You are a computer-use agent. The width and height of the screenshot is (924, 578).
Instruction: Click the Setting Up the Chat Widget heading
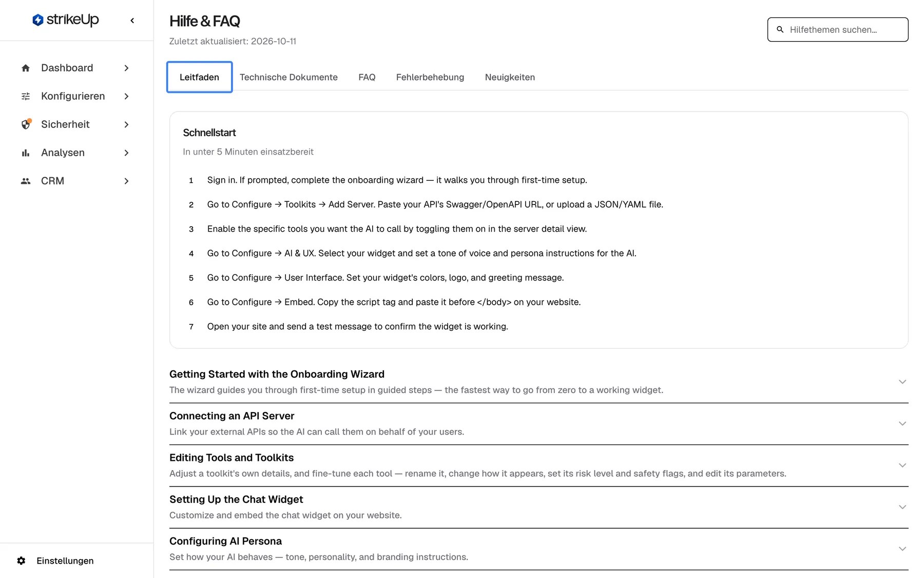(x=236, y=499)
